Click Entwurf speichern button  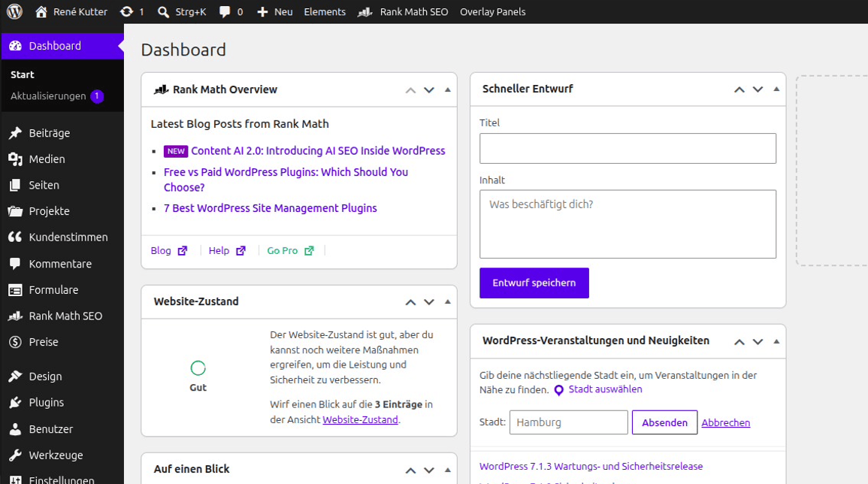click(534, 283)
